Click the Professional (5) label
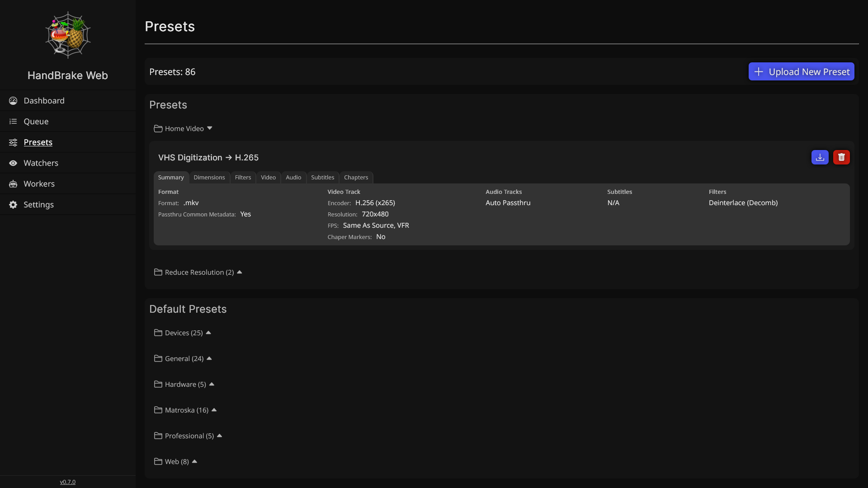868x488 pixels. (x=189, y=436)
